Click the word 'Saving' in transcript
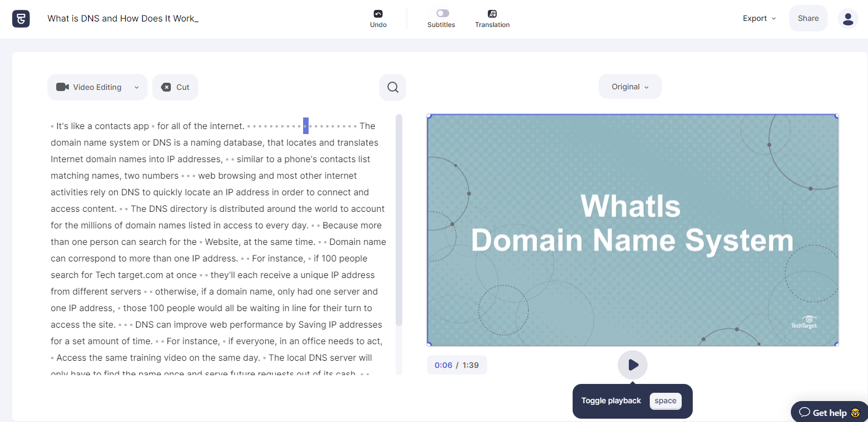Image resolution: width=868 pixels, height=422 pixels. [x=311, y=325]
